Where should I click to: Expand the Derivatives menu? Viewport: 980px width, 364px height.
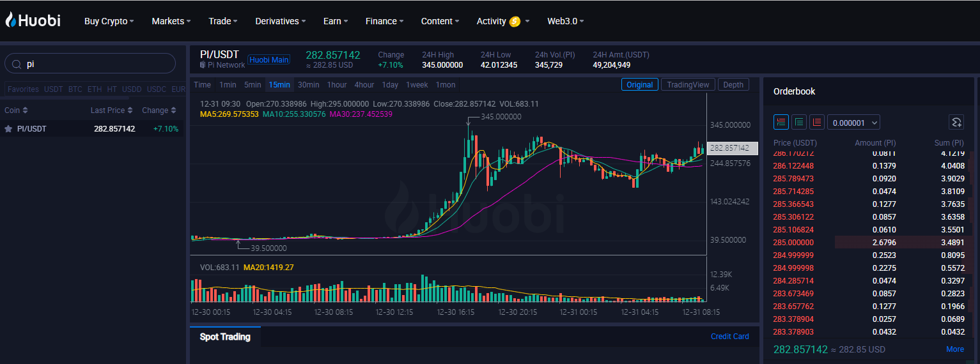[280, 21]
